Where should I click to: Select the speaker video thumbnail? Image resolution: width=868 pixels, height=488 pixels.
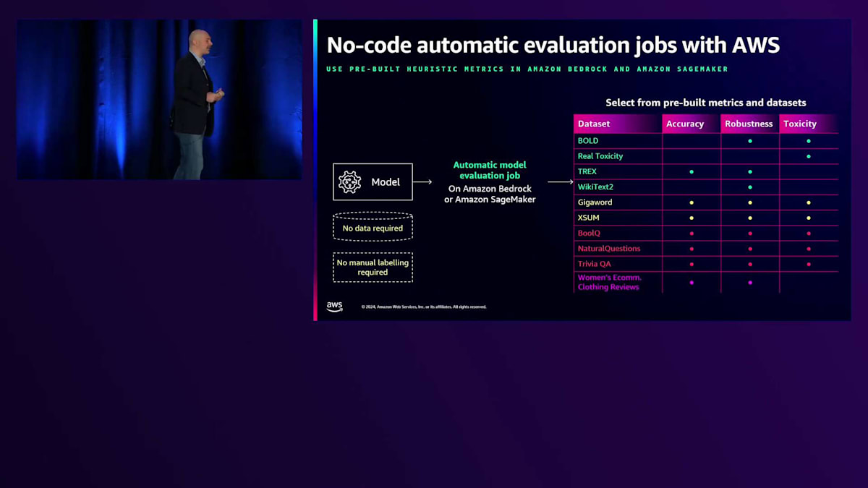point(160,100)
